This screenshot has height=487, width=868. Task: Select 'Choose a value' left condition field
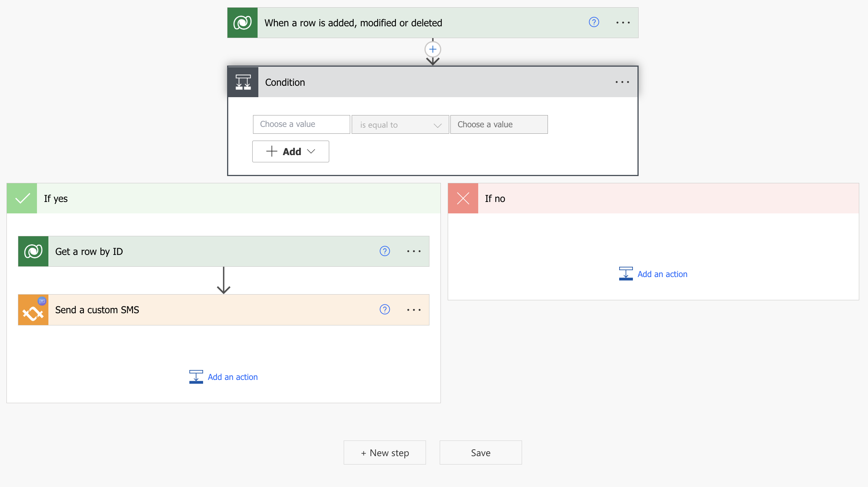[x=301, y=124]
